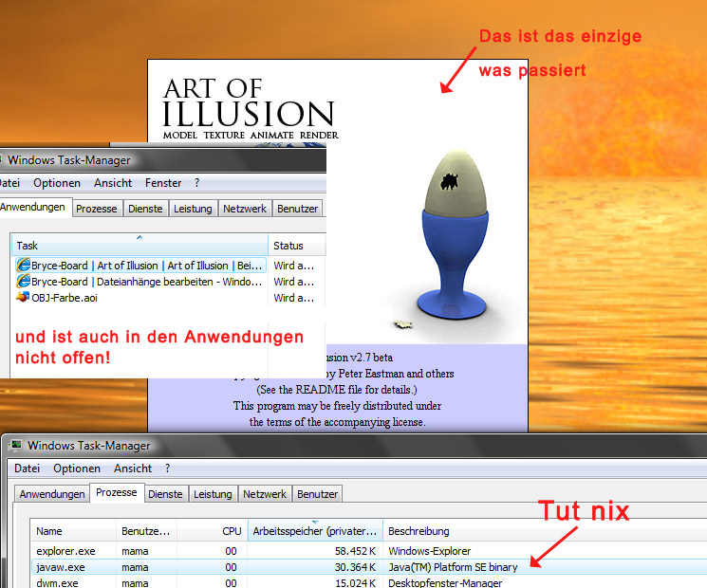
Task: Sort applications by the Task column header
Action: 140,245
